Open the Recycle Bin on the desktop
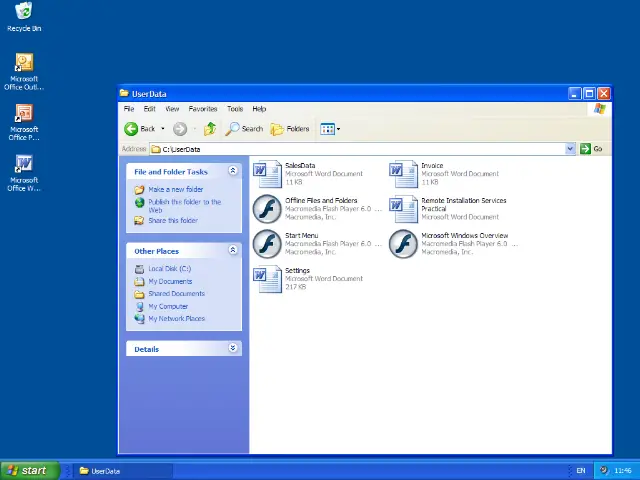This screenshot has height=480, width=640. click(x=24, y=12)
